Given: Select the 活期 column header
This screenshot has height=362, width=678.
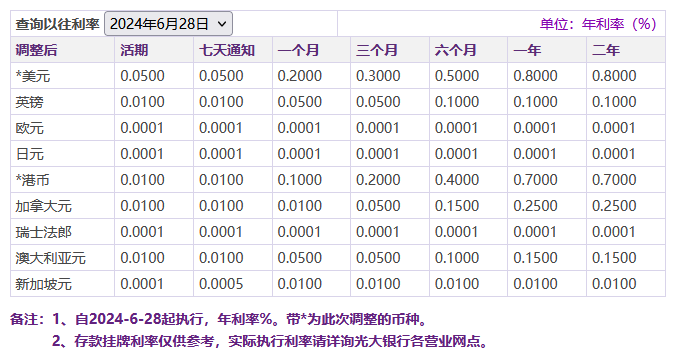Looking at the screenshot, I should (134, 50).
